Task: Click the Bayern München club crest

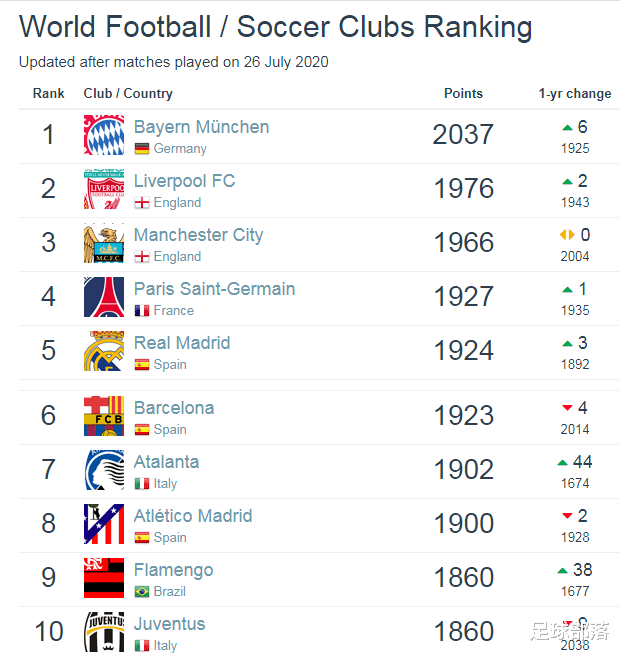Action: point(104,135)
